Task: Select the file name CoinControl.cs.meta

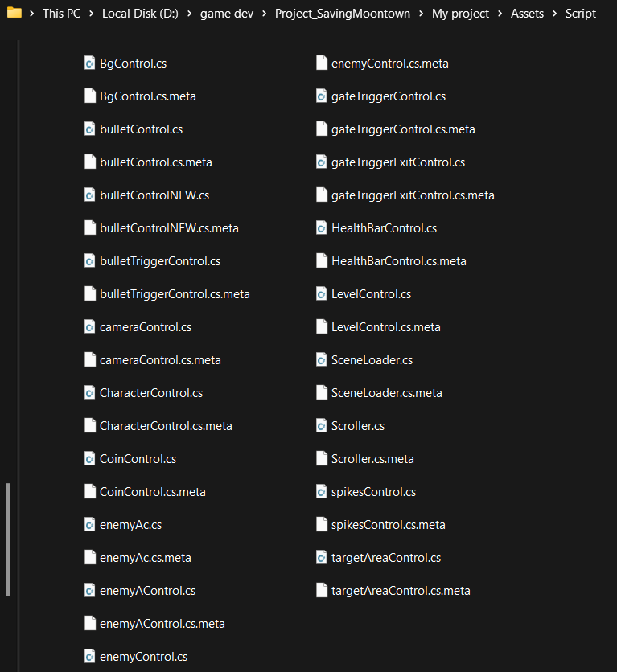Action: point(153,492)
